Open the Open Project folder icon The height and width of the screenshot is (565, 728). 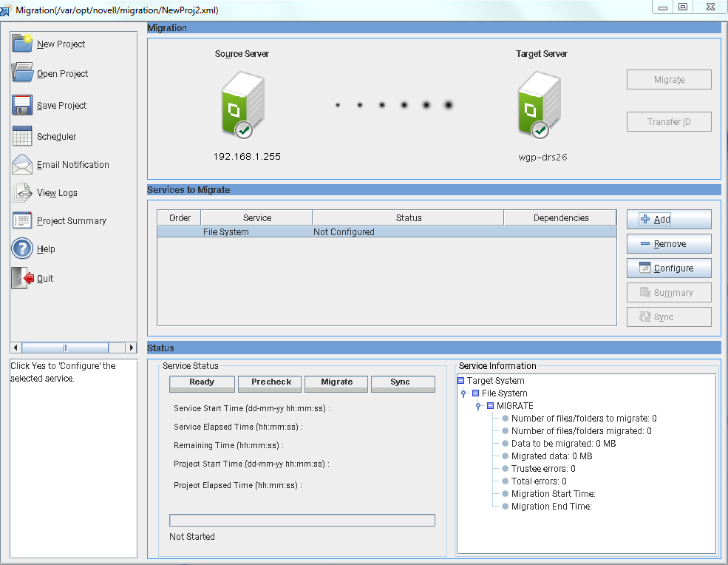[x=22, y=73]
